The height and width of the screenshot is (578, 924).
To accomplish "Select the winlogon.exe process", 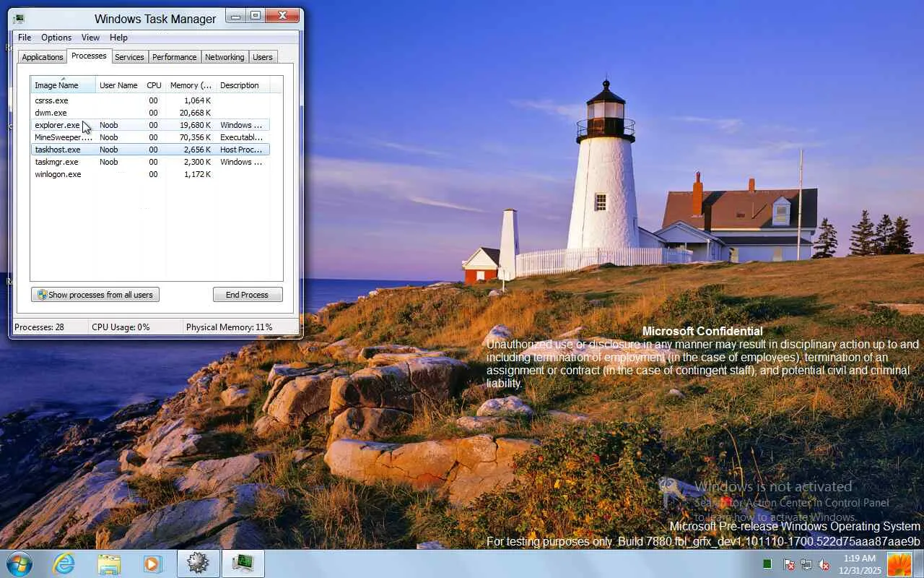I will [x=150, y=174].
